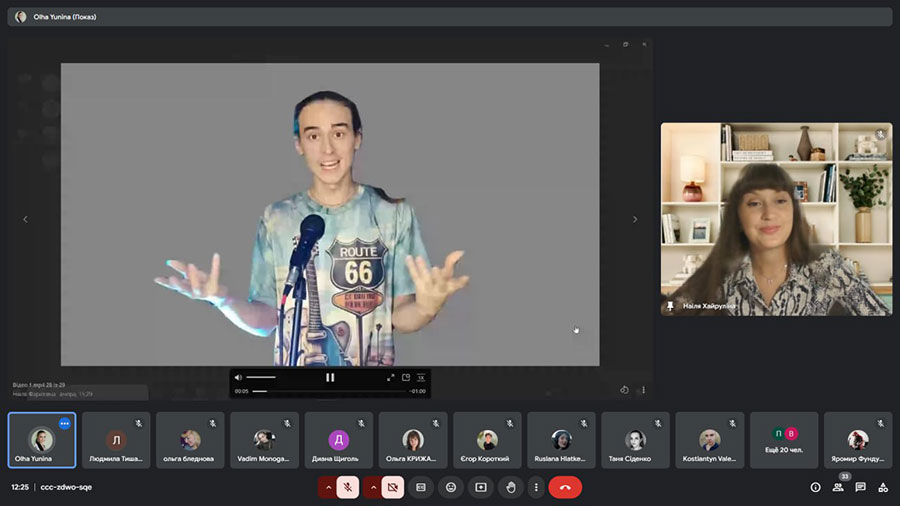Open the three-dot more options menu
900x506 pixels.
[536, 487]
